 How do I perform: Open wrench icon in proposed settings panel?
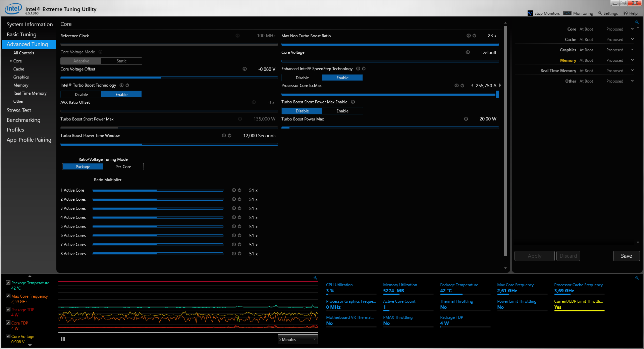637,22
